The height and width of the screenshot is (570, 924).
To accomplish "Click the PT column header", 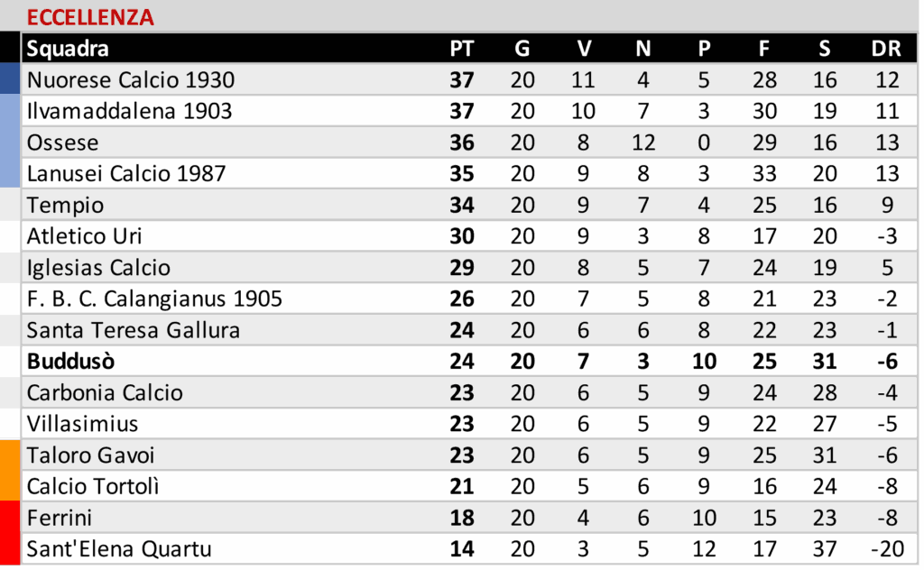I will point(461,49).
